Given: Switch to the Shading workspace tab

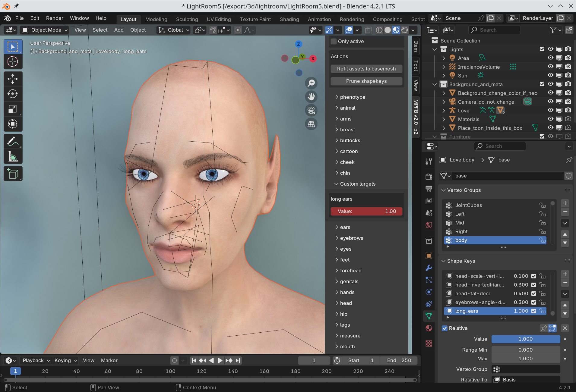Looking at the screenshot, I should click(289, 19).
